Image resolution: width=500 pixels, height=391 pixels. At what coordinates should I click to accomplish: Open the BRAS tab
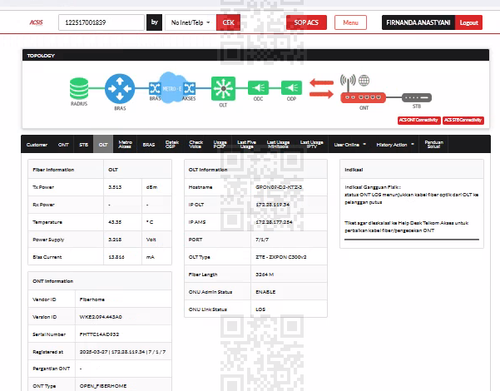[149, 145]
